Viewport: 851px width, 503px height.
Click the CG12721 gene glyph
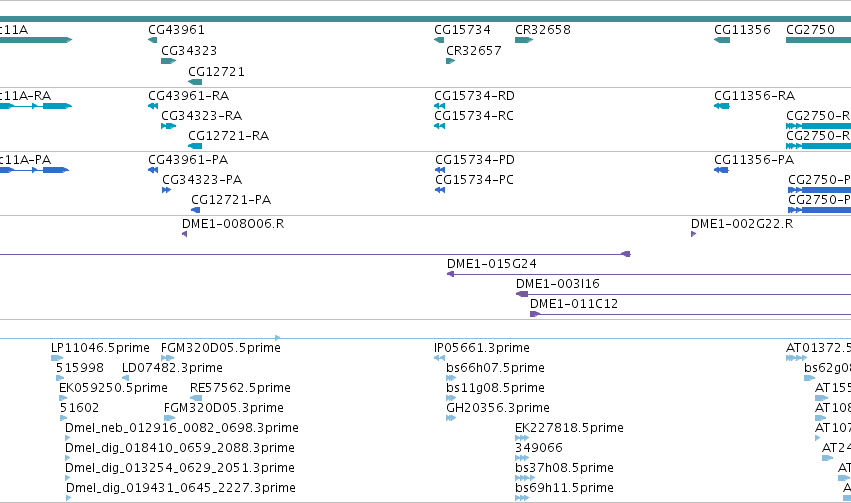195,82
